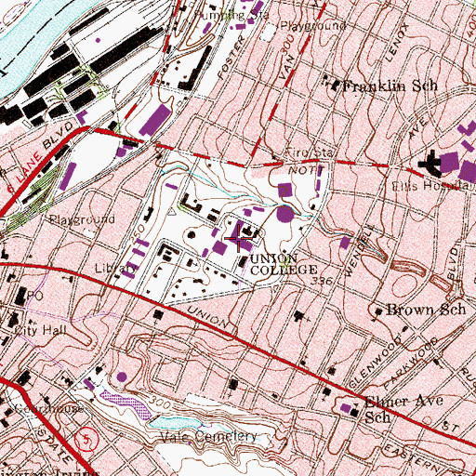
Task: Click the purple round building near Nott
Action: click(284, 214)
